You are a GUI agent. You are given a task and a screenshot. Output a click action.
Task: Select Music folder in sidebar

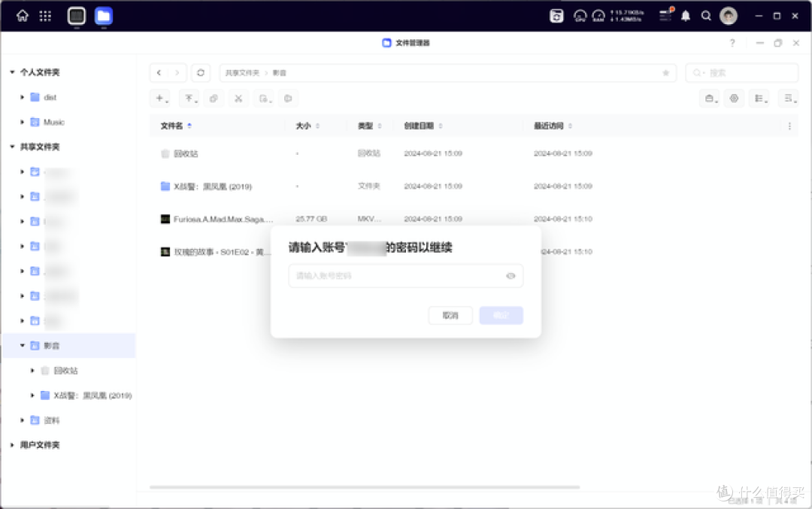click(x=54, y=123)
